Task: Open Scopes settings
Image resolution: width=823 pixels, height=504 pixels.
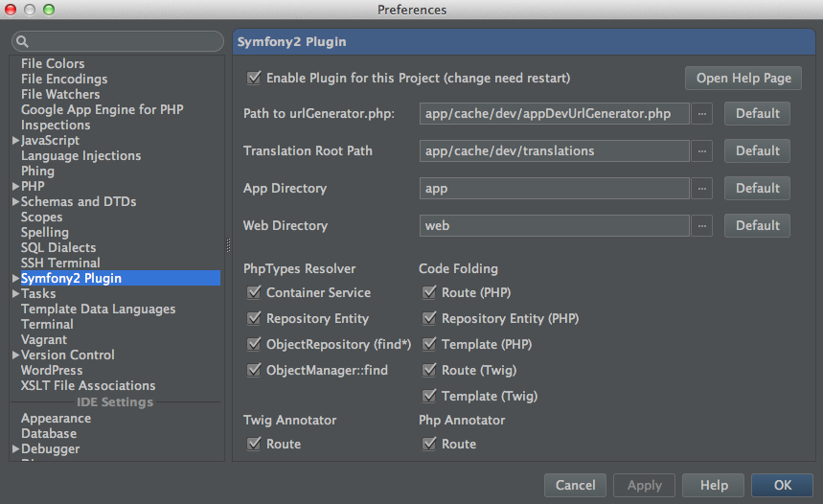Action: coord(41,217)
